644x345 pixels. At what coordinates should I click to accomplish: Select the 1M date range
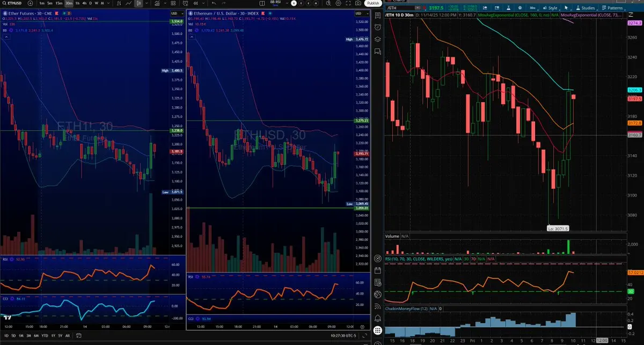[x=21, y=335]
